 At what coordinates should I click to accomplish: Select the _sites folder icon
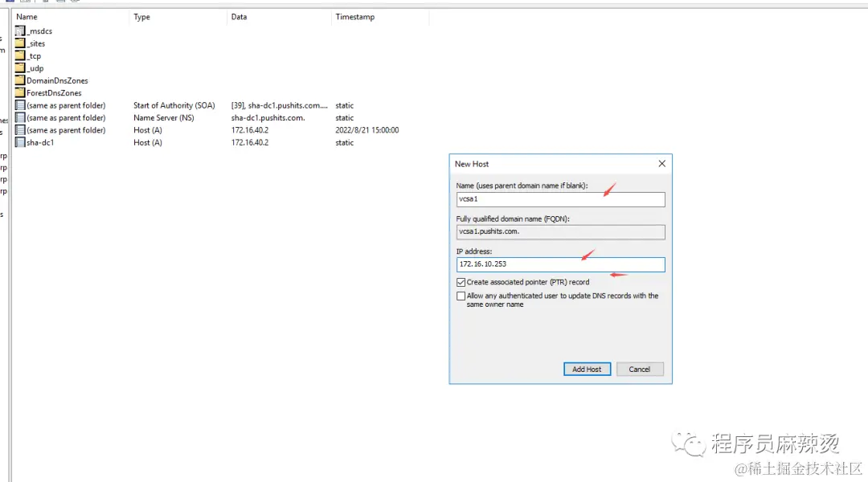pyautogui.click(x=20, y=43)
